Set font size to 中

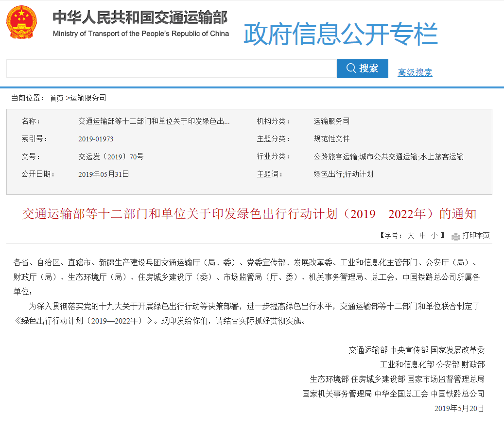click(422, 235)
